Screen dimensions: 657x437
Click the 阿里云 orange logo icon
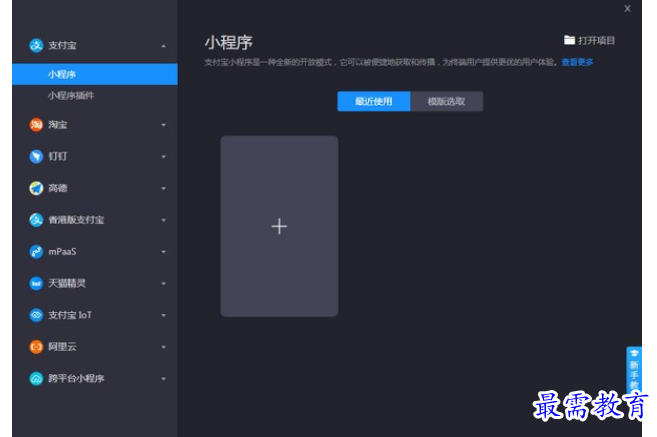[x=36, y=346]
